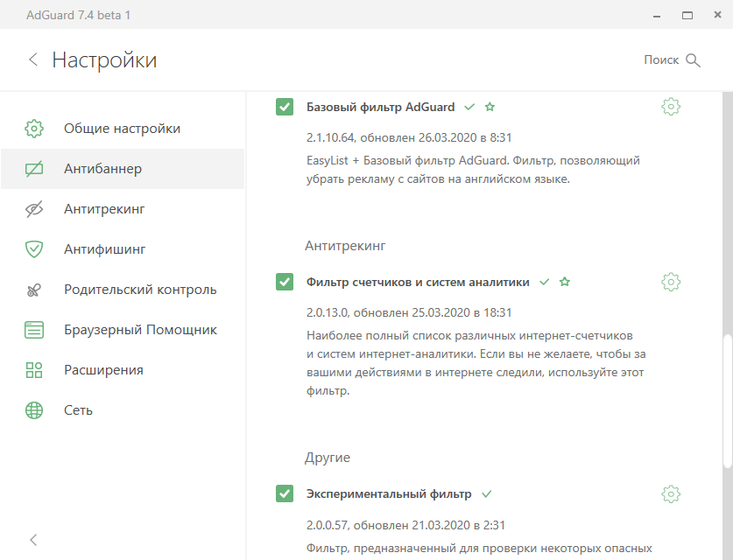Image resolution: width=733 pixels, height=560 pixels.
Task: Open the Браузерный Помощник section
Action: [x=140, y=330]
